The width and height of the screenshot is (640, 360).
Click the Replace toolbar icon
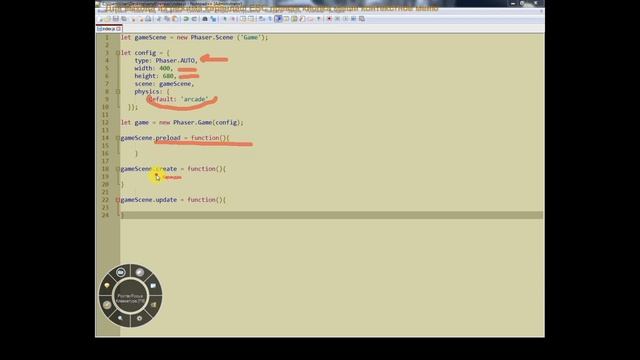[x=213, y=19]
